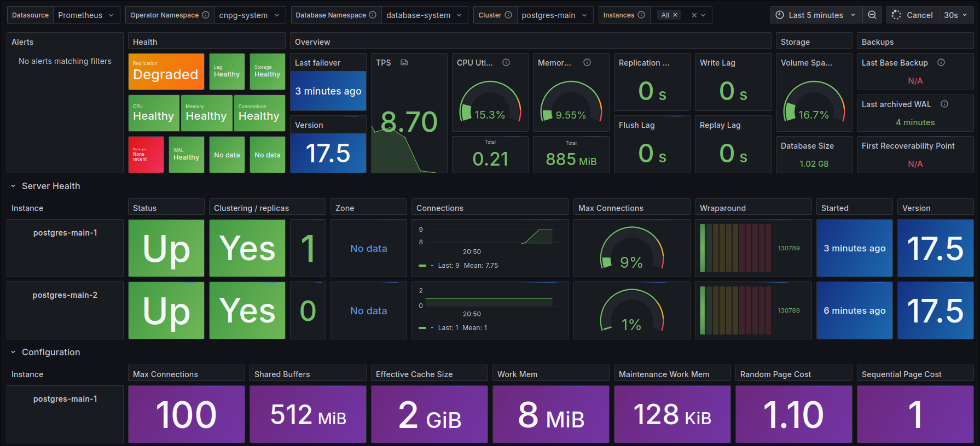
Task: Open the postgres-main cluster dropdown
Action: [554, 15]
